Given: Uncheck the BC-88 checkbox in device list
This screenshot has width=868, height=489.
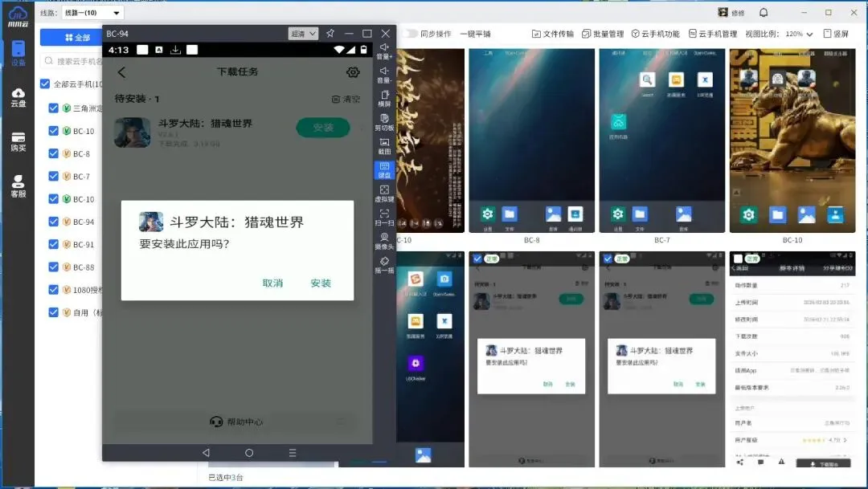Looking at the screenshot, I should click(54, 267).
